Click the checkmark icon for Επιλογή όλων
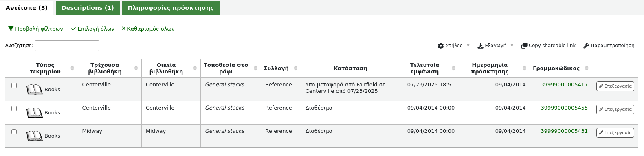 click(73, 29)
